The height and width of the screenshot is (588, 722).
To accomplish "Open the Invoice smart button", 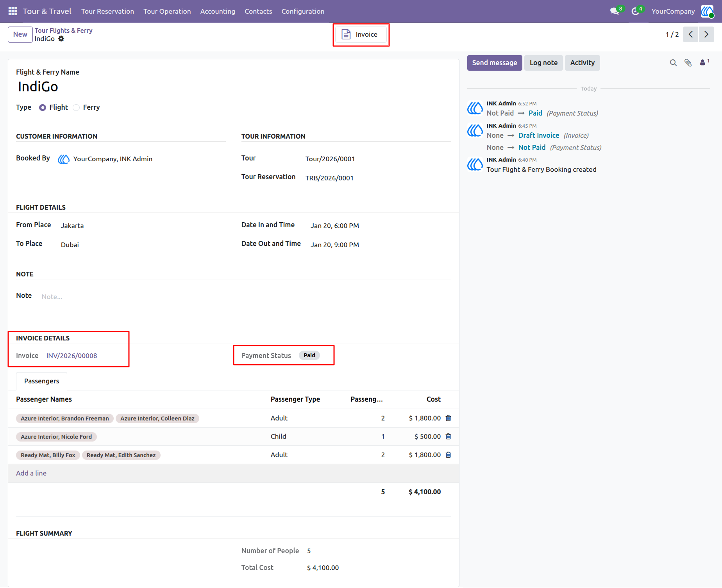I will (361, 34).
